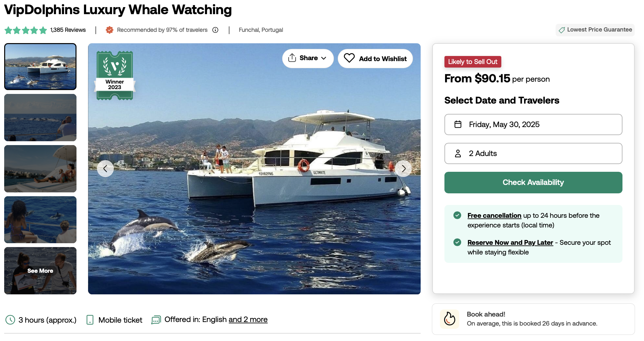Select the thumbnail of people lounging on deck
Image resolution: width=644 pixels, height=341 pixels.
(x=40, y=169)
